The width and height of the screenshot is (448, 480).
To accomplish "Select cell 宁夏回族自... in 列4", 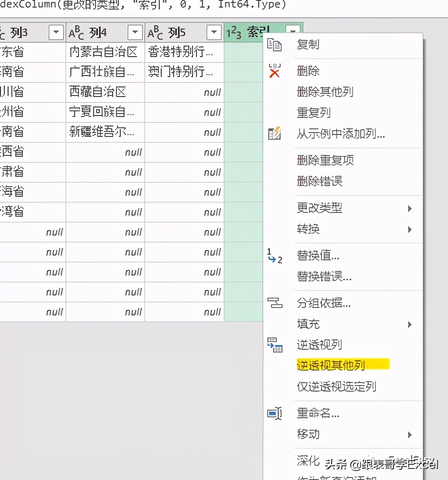I will point(105,112).
